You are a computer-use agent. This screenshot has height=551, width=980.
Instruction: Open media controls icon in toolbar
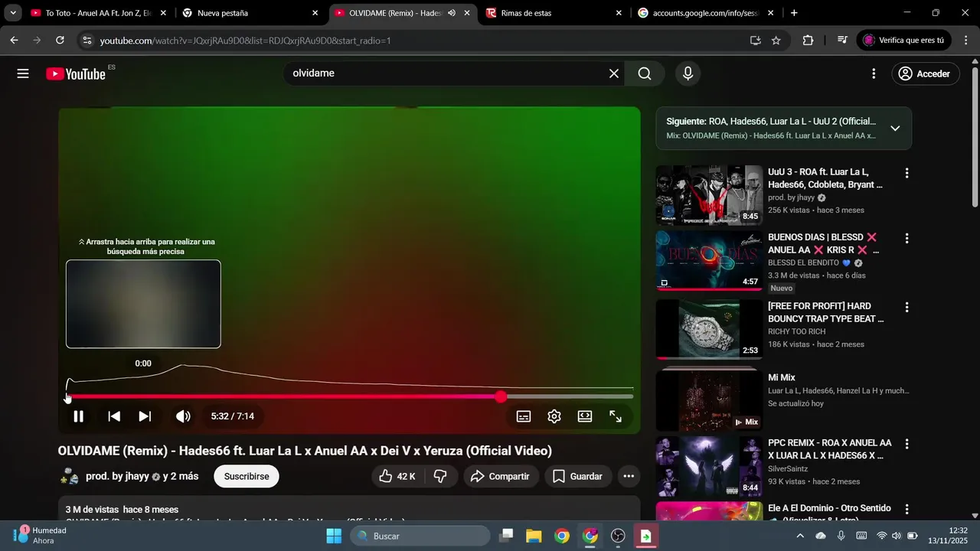pyautogui.click(x=841, y=41)
